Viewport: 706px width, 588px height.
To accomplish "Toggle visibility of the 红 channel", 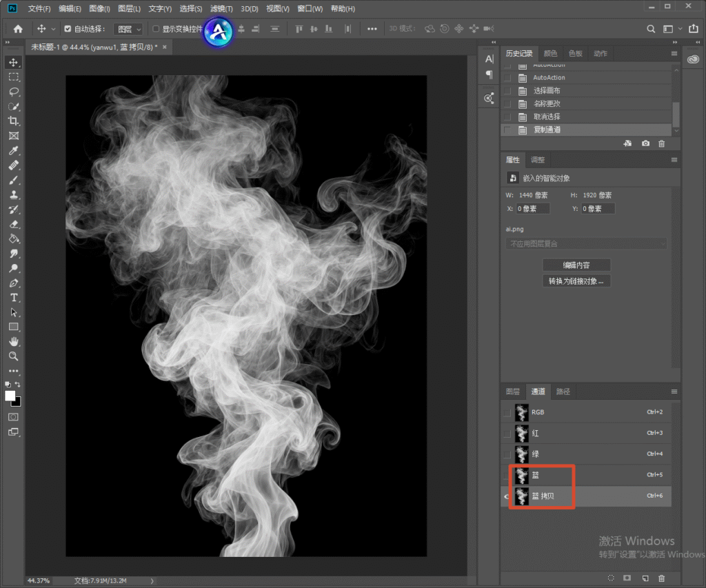I will [x=507, y=434].
